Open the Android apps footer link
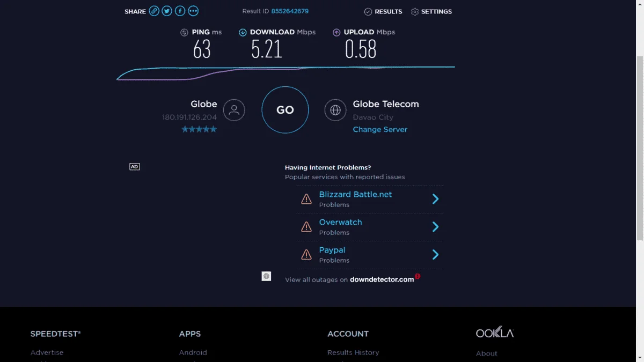Image resolution: width=644 pixels, height=362 pixels. coord(193,352)
